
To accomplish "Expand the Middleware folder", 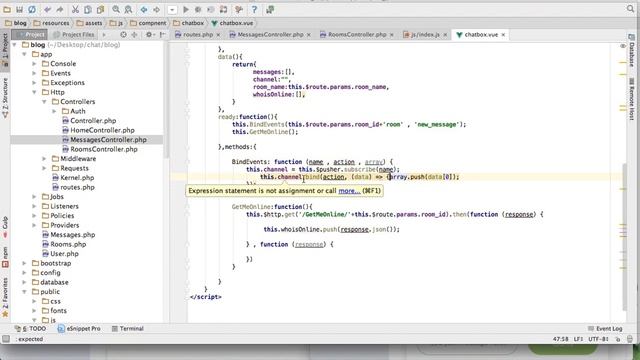I will click(44, 159).
